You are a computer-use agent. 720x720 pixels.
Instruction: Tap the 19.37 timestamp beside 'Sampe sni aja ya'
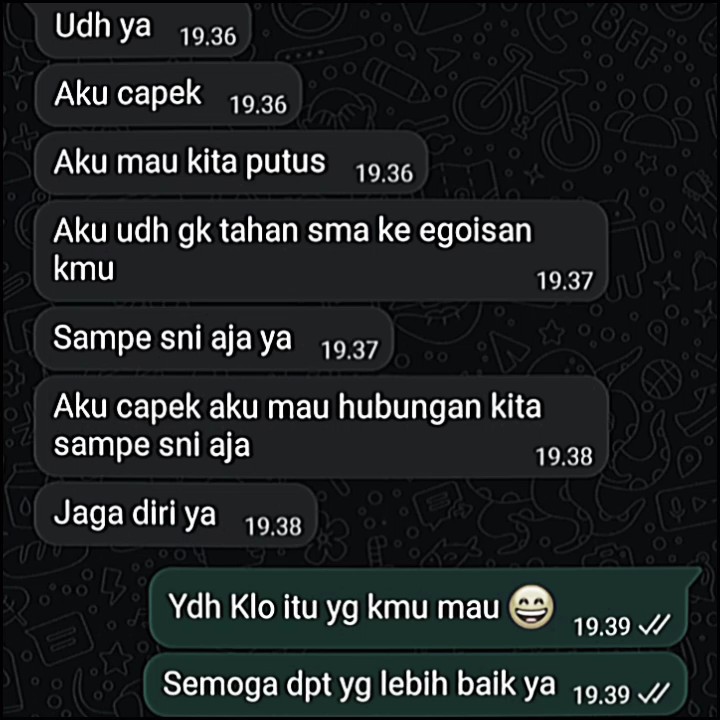coord(349,350)
